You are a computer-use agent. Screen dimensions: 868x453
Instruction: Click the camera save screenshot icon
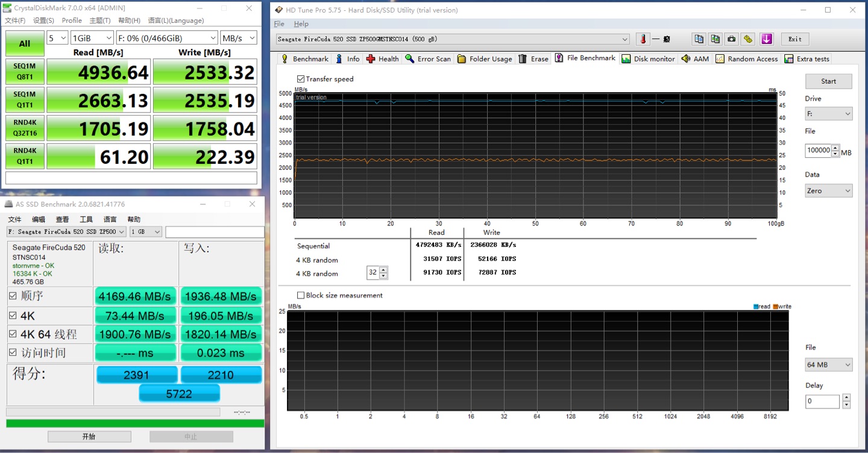coord(731,39)
